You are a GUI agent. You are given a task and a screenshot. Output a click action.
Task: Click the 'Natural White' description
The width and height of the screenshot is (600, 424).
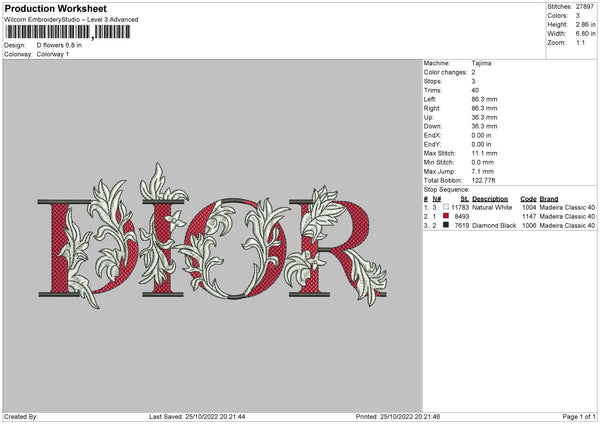click(492, 207)
